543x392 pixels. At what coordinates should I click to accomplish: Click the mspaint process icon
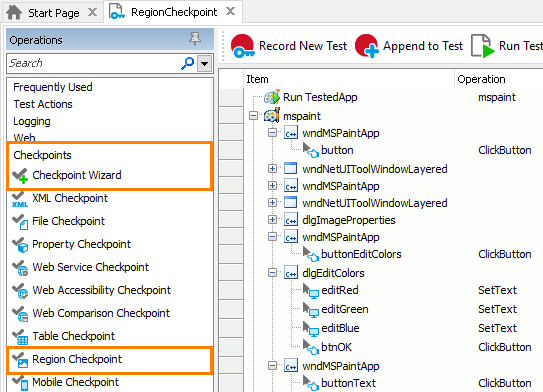pyautogui.click(x=272, y=115)
